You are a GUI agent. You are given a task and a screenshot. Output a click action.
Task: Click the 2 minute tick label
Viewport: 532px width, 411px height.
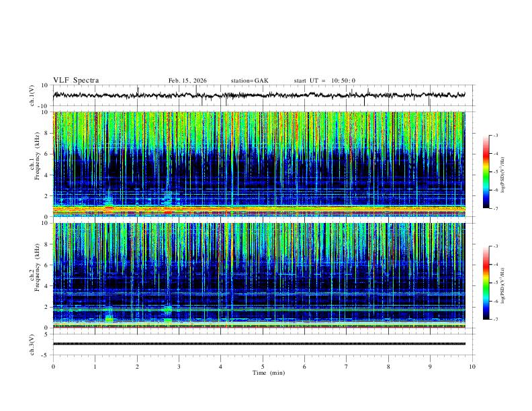[x=137, y=367]
